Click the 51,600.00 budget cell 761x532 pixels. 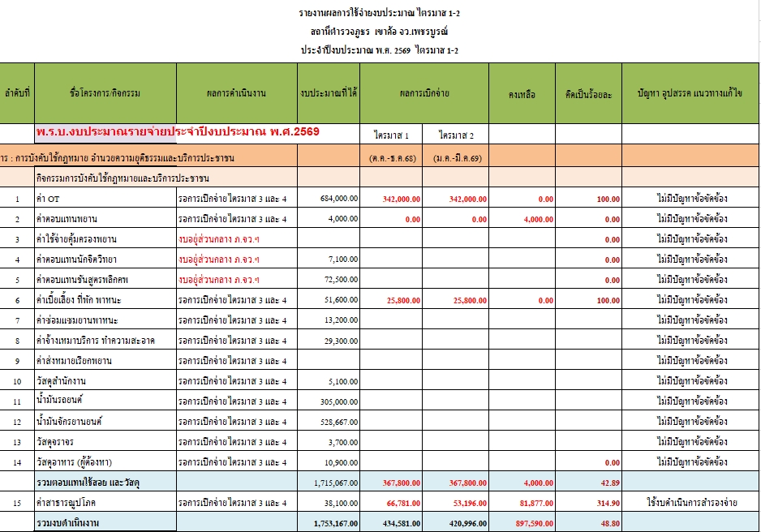click(x=329, y=300)
